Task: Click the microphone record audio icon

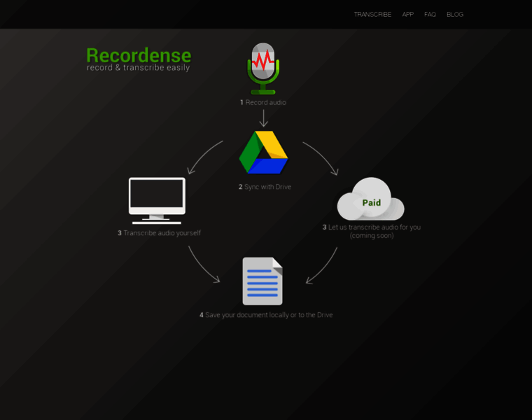Action: [x=263, y=69]
